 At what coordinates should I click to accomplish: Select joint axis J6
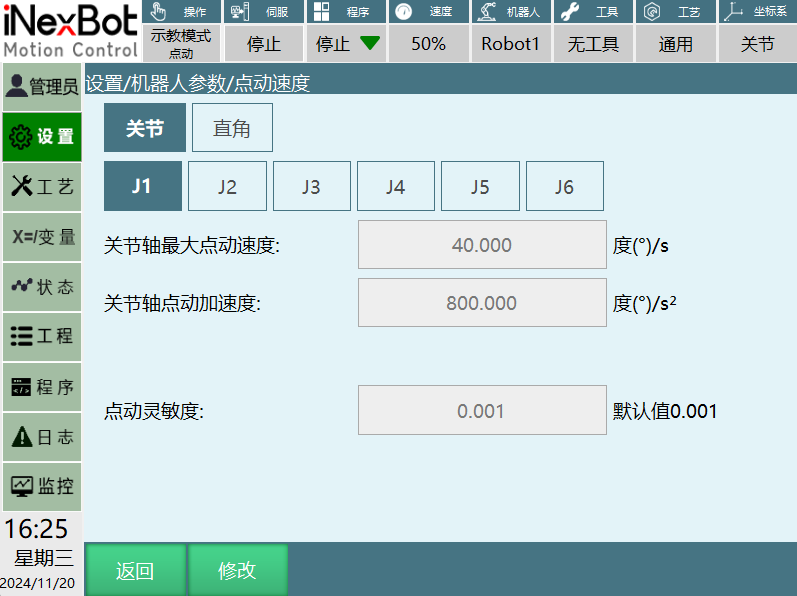pos(564,186)
